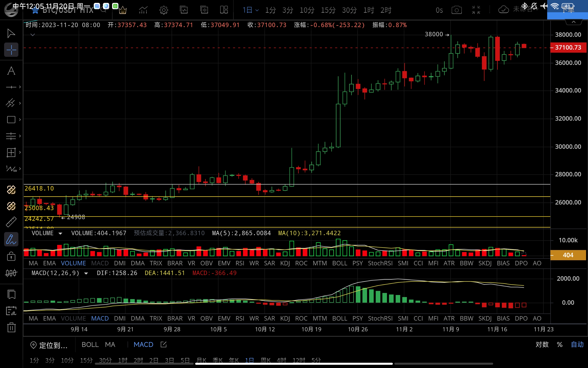Expand rectangle tool options arrow
The height and width of the screenshot is (368, 588).
tap(20, 120)
